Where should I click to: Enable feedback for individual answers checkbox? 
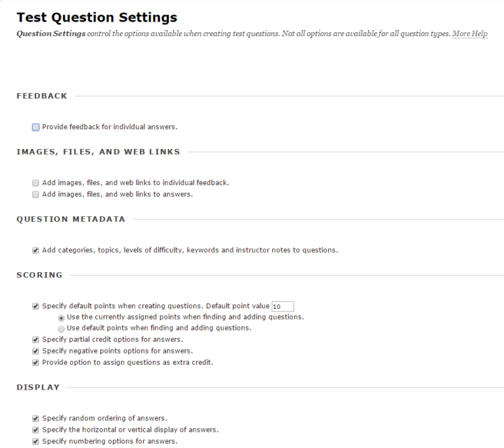pos(35,127)
